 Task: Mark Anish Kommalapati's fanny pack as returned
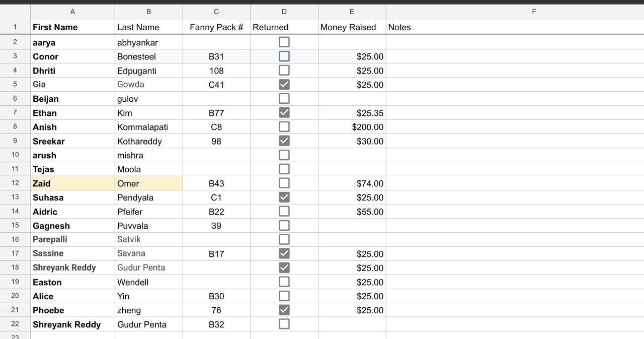284,127
